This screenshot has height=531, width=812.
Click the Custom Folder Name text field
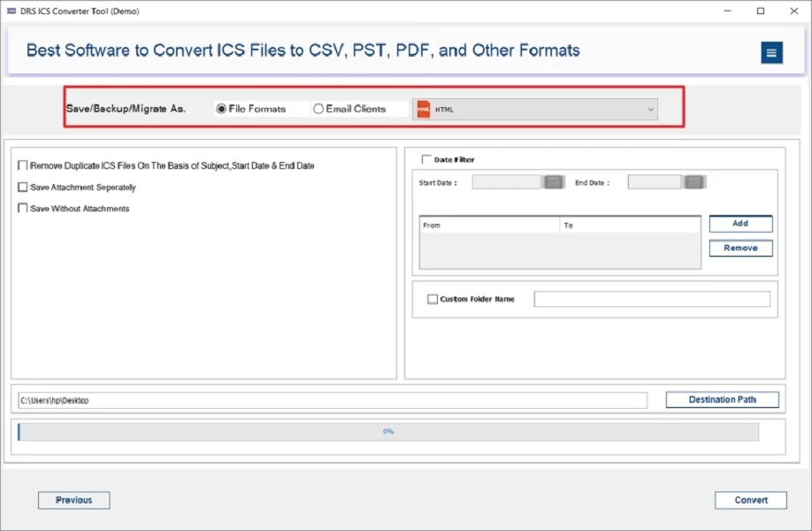pos(652,299)
